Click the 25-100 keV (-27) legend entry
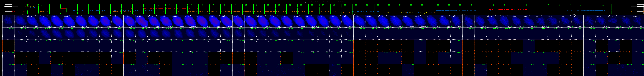644x76 pixels. 30,7
